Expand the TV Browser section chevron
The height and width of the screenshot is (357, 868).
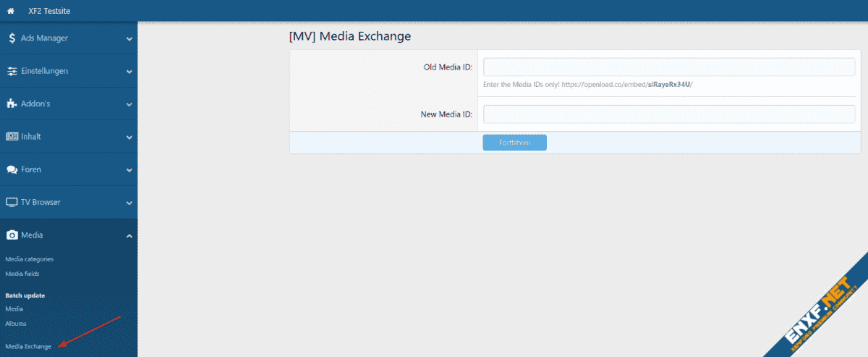coord(129,203)
